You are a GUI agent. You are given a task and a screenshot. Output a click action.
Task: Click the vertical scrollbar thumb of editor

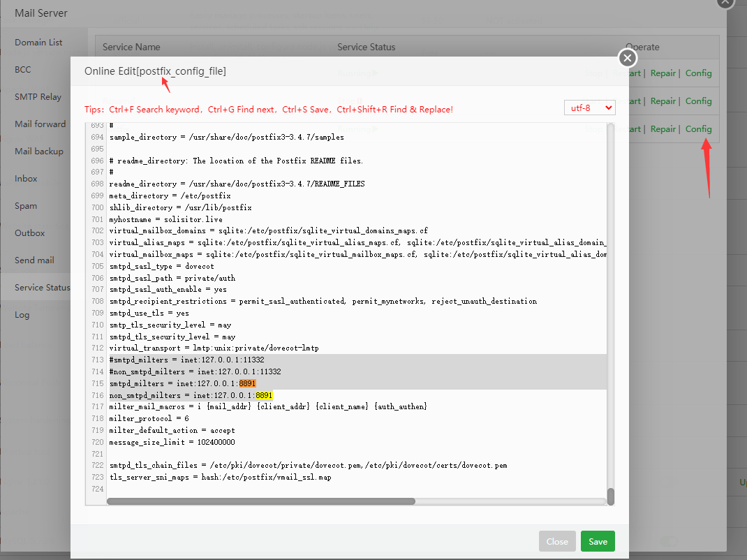[x=611, y=496]
